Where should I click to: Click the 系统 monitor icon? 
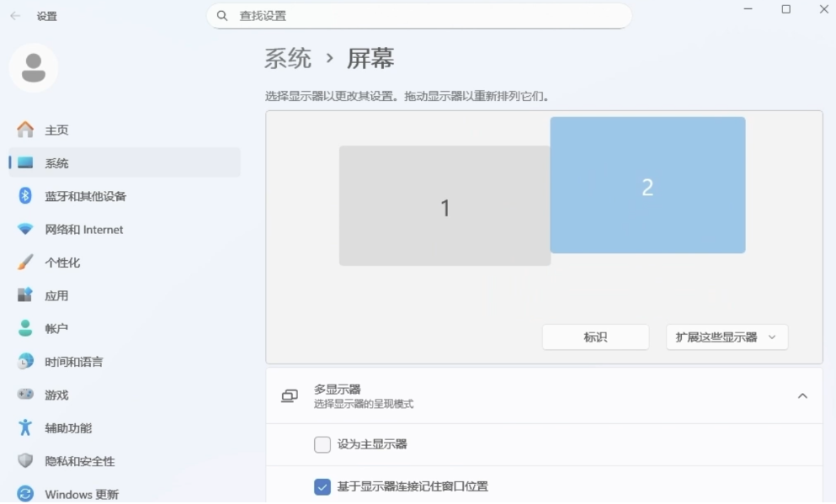(x=25, y=162)
